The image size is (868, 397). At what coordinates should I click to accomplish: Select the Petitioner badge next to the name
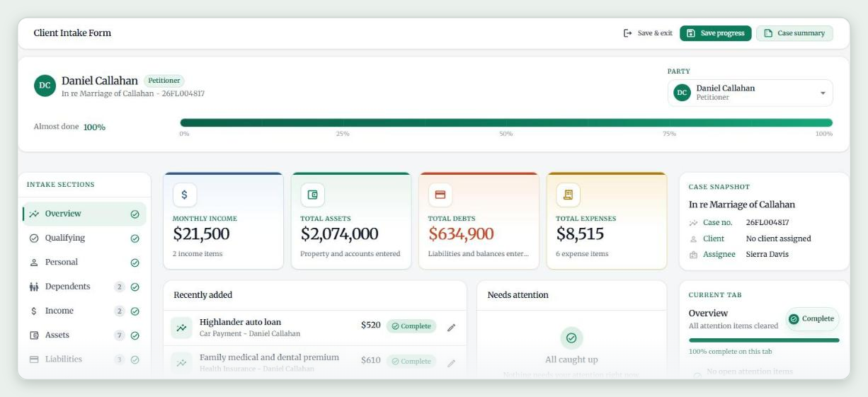click(x=164, y=81)
